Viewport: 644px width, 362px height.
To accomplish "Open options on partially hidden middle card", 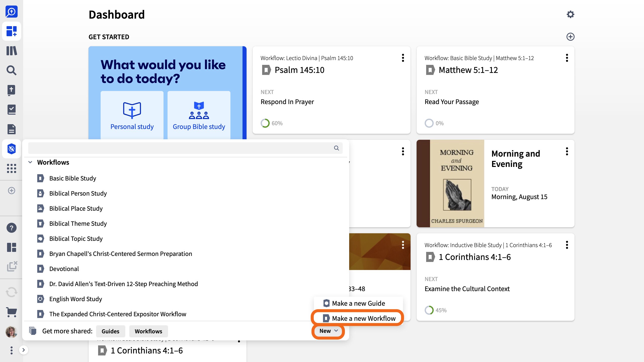I will [403, 151].
